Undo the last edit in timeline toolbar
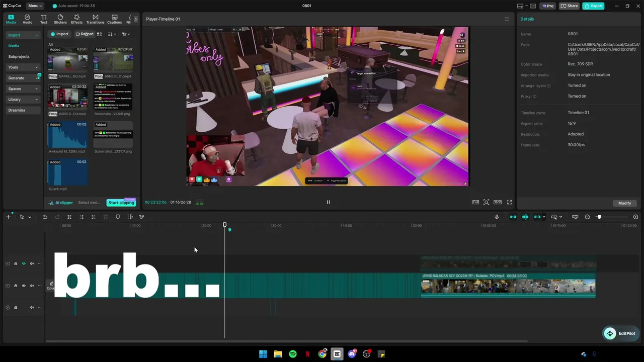 (45, 217)
